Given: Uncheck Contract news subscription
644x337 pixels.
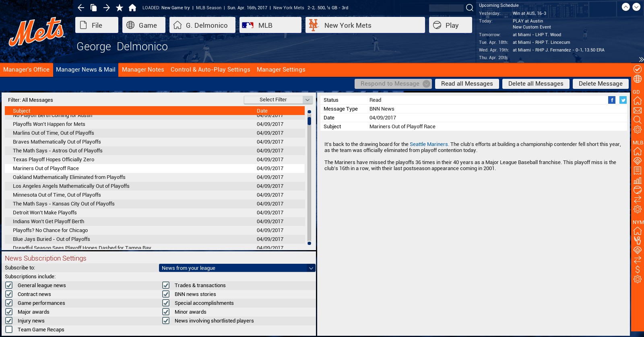Looking at the screenshot, I should (x=9, y=294).
